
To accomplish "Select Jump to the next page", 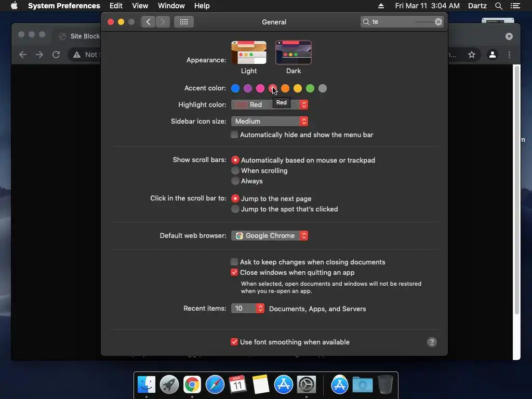I will (235, 198).
